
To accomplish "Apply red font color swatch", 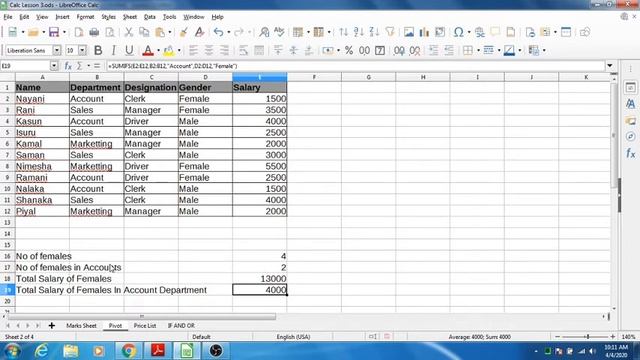I will (148, 50).
